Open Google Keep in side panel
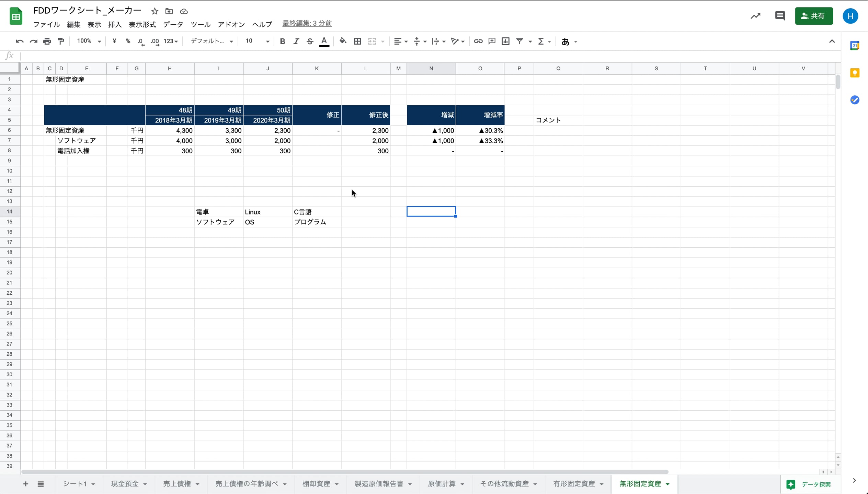The image size is (868, 494). coord(855,73)
